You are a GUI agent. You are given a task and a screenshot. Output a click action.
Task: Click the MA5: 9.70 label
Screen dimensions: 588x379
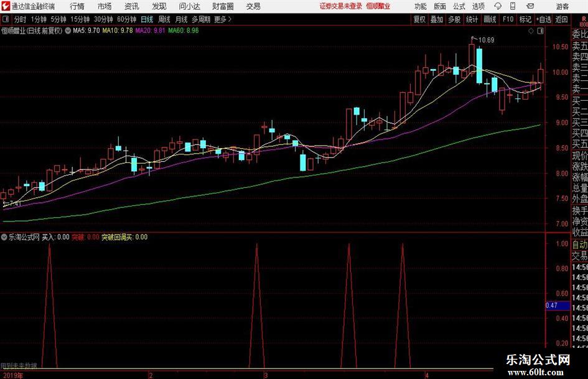[86, 30]
